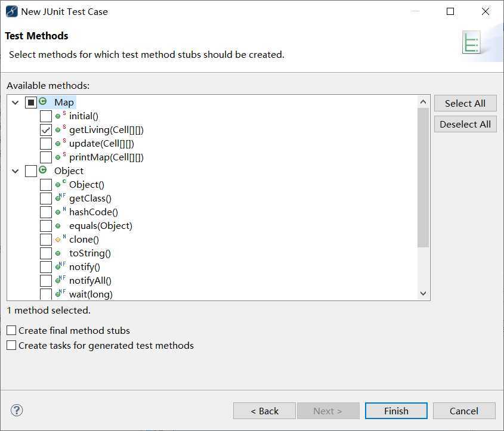Select the toString() label
This screenshot has width=504, height=431.
90,253
